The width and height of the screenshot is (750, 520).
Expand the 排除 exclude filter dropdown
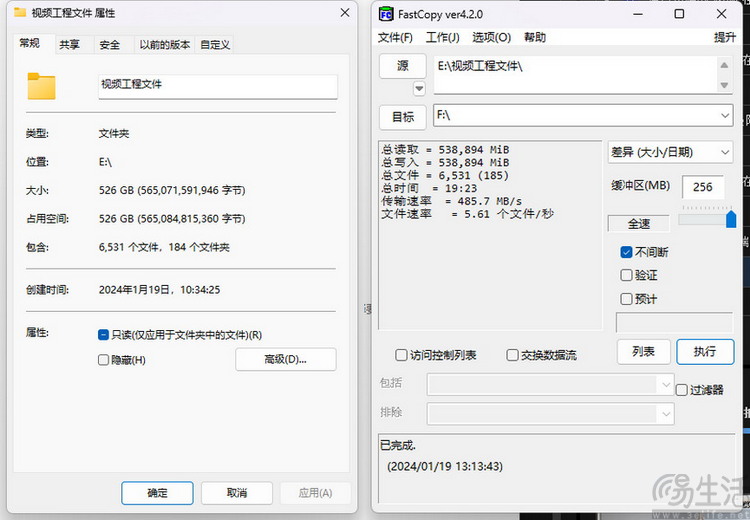click(666, 414)
